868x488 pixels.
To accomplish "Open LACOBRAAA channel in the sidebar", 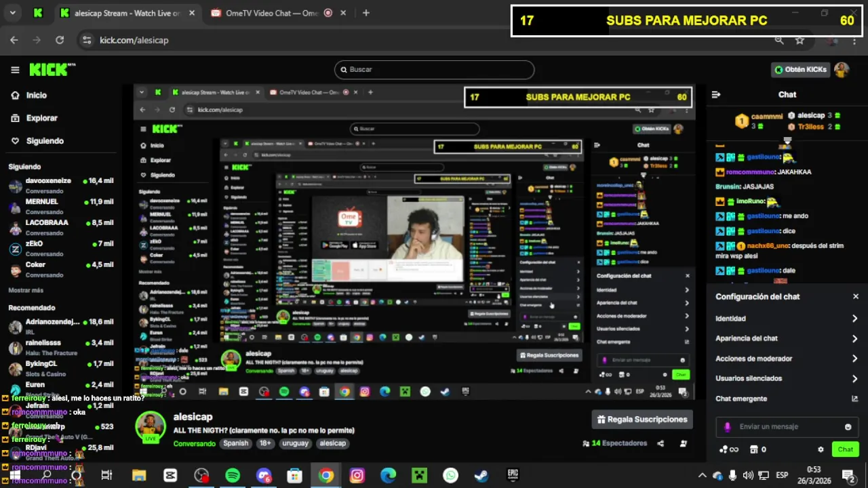I will point(61,228).
